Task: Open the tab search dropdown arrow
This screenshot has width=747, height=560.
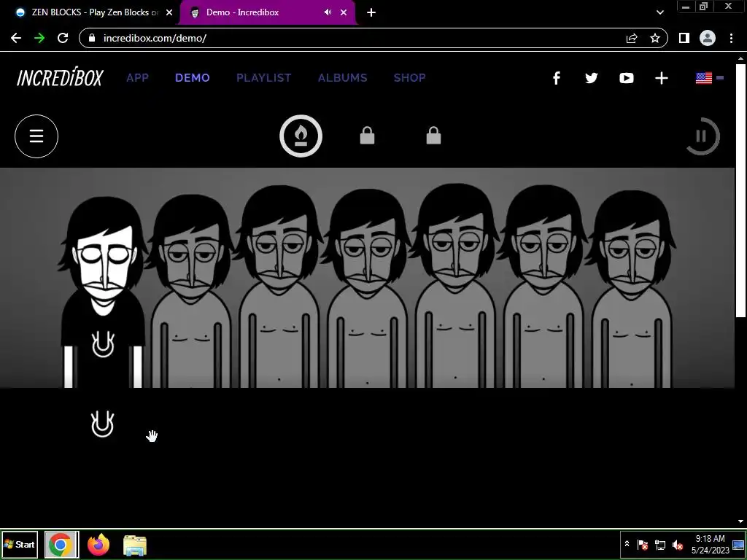Action: (x=659, y=12)
